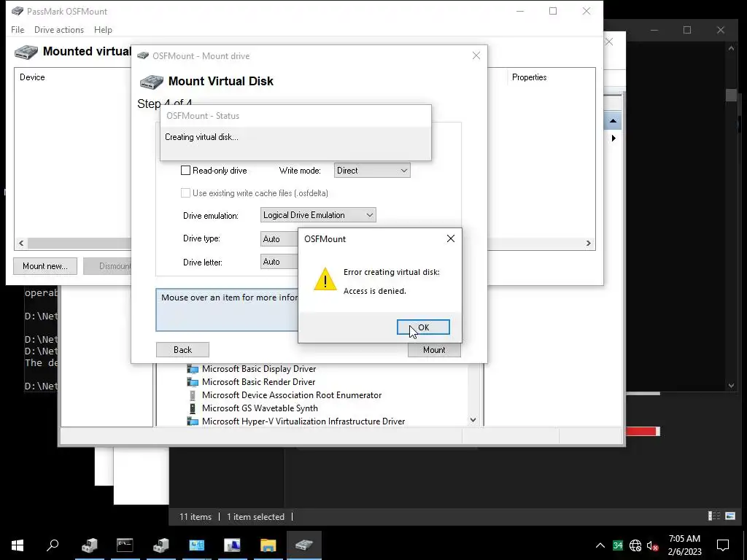Click the yellow warning icon in error dialog
747x560 pixels.
tap(325, 279)
